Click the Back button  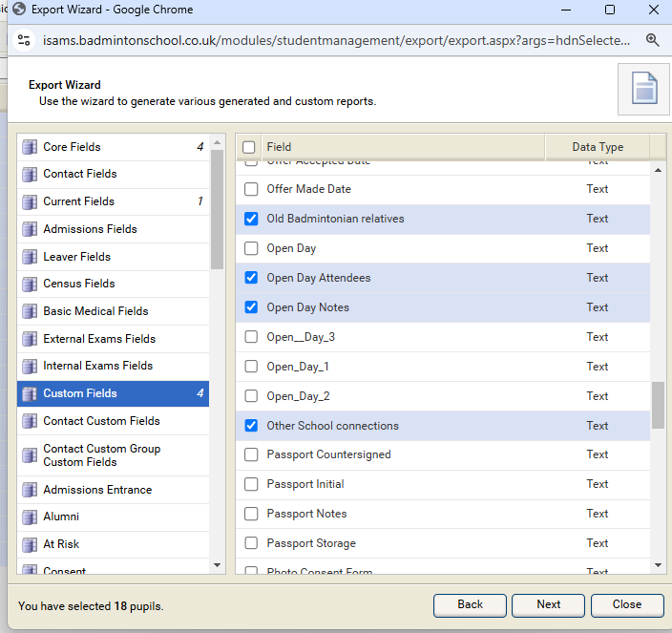[x=470, y=604]
